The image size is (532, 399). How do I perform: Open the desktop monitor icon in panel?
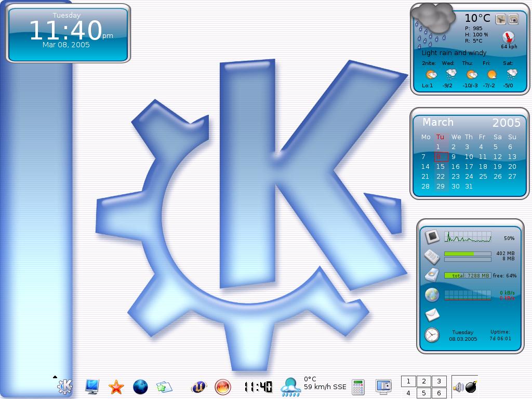pyautogui.click(x=92, y=387)
